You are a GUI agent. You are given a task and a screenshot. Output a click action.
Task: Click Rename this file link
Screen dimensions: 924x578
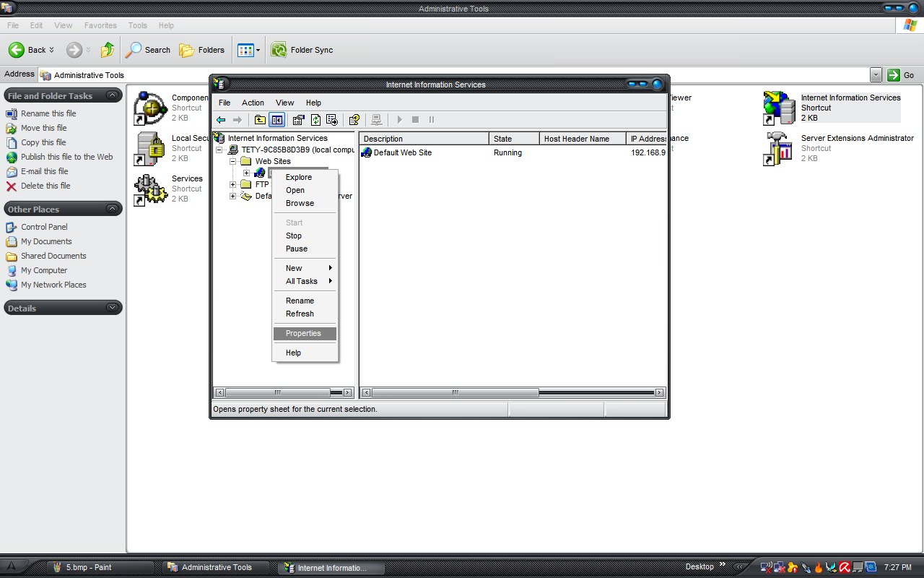pos(48,113)
